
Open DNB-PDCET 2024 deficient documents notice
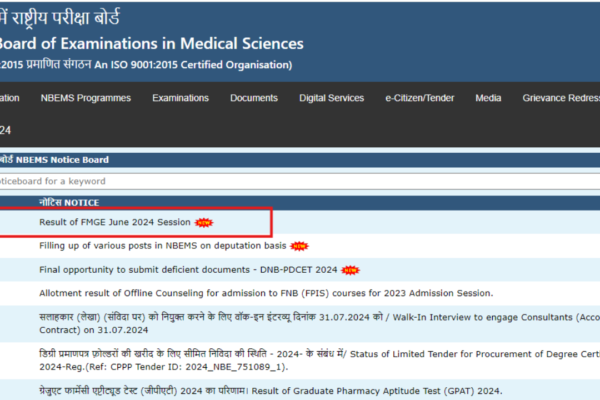[x=188, y=269]
